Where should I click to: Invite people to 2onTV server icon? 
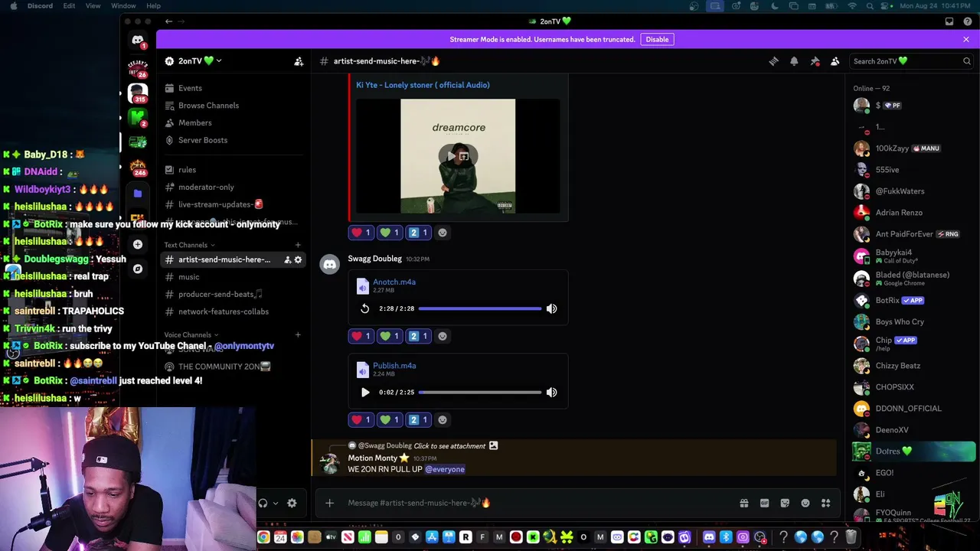299,61
